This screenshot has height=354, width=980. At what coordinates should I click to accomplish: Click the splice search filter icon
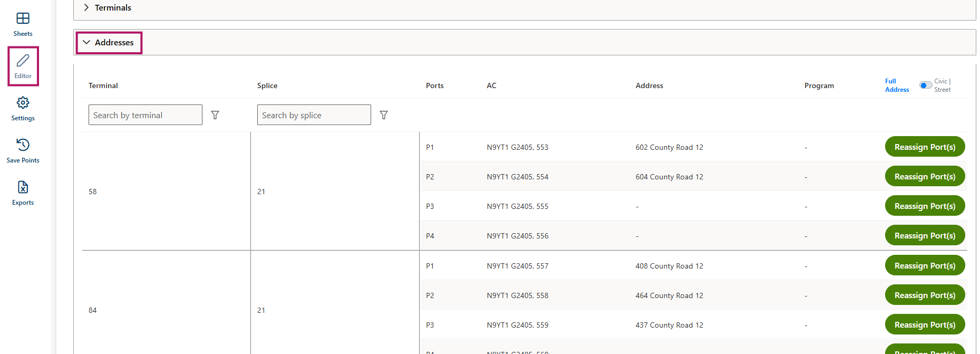pos(384,115)
